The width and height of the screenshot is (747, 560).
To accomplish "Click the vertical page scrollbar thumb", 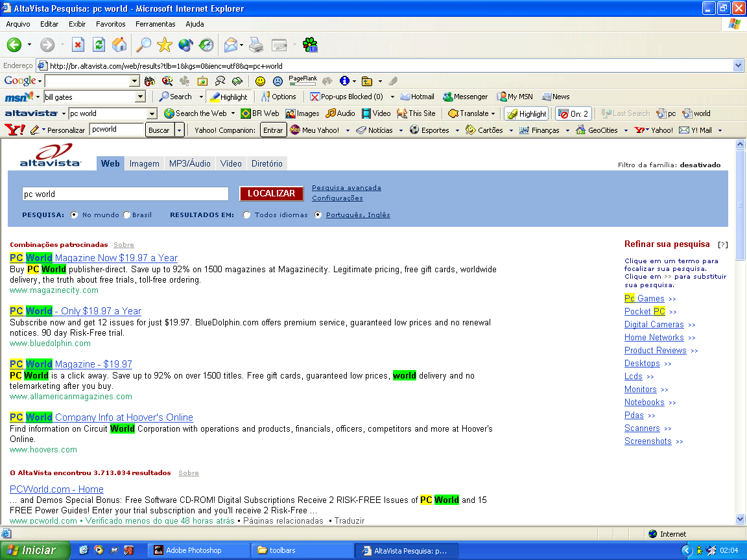I will click(x=740, y=205).
